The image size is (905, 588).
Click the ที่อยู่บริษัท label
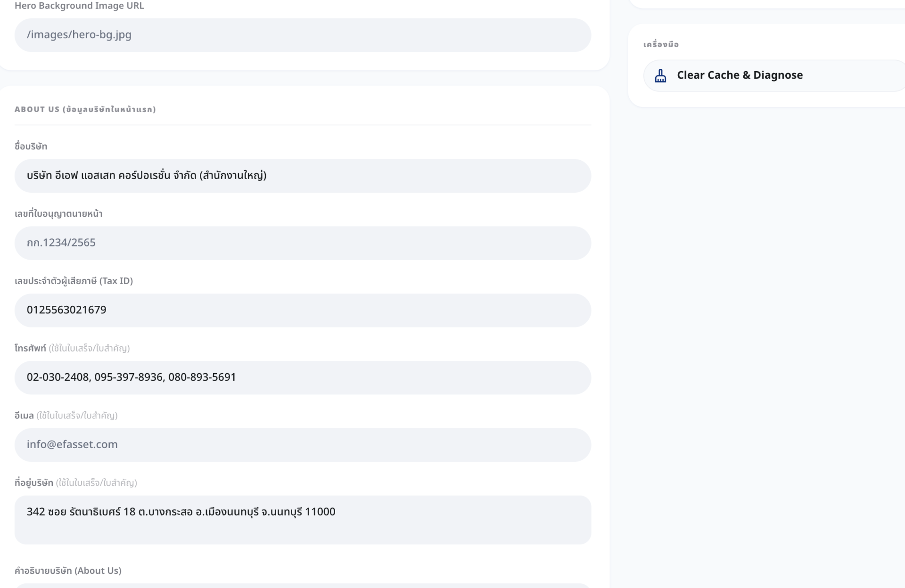point(34,483)
